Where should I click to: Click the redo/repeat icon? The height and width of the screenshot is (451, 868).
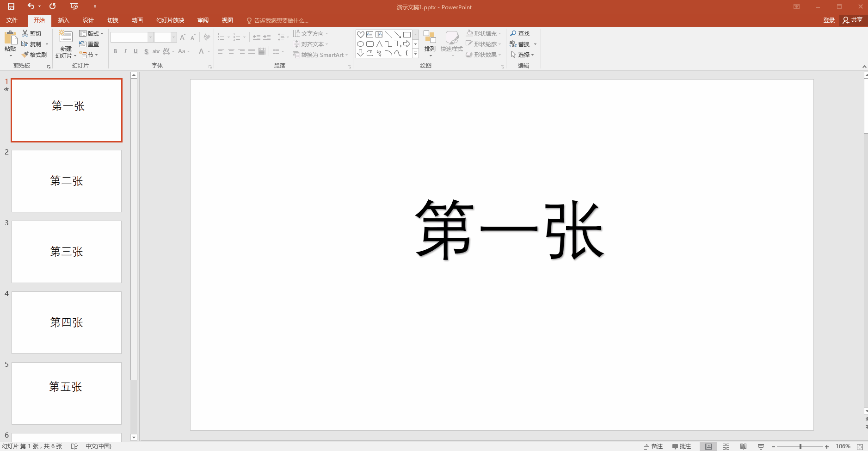[x=53, y=6]
